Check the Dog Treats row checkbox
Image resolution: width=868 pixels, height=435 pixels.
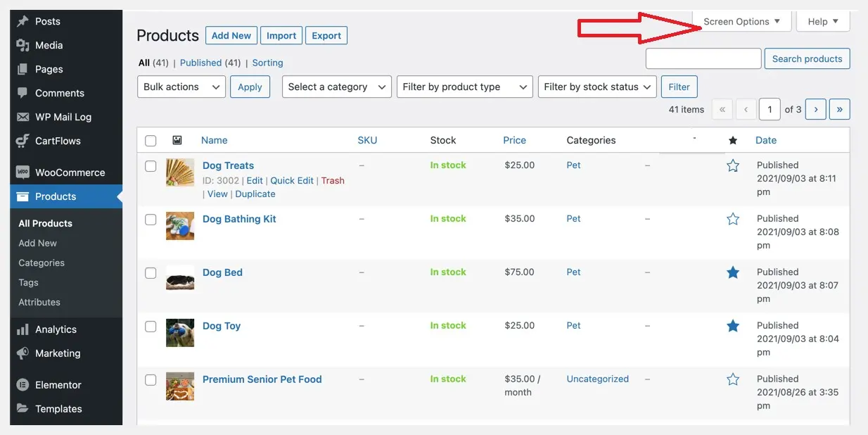click(x=151, y=166)
